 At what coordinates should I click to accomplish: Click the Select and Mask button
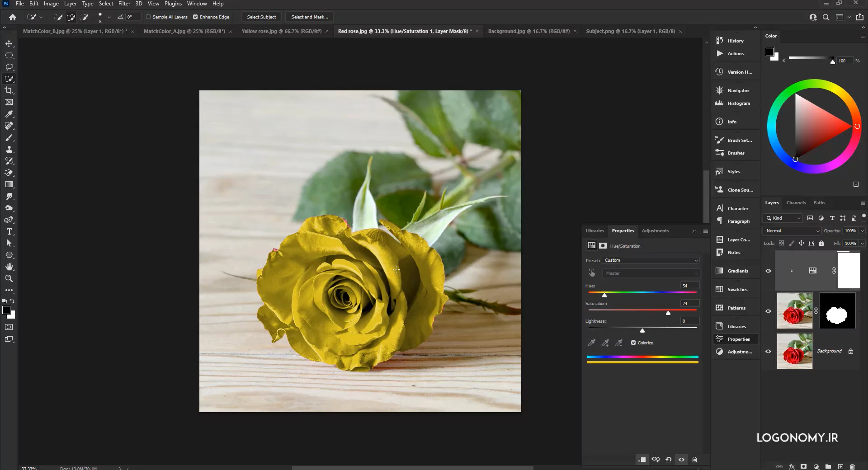pos(310,17)
